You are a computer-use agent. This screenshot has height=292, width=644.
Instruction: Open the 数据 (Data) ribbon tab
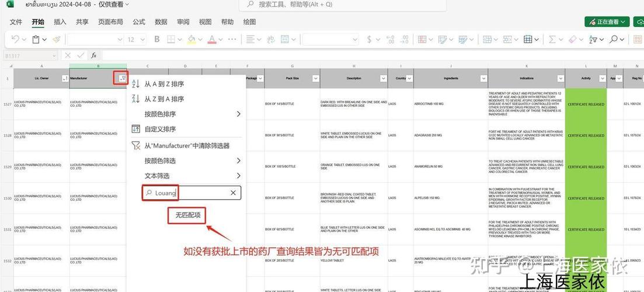coord(161,22)
